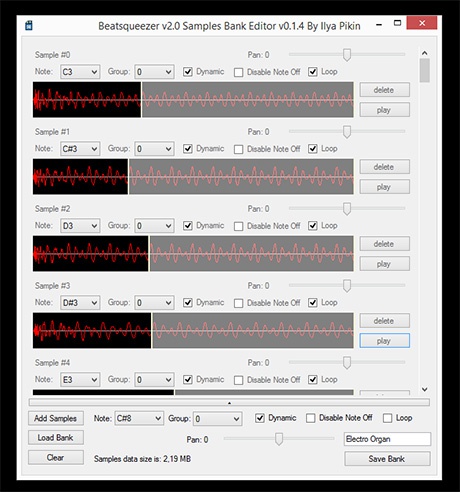Open the bottom Note dropdown showing C#8
This screenshot has width=460, height=492.
pyautogui.click(x=139, y=418)
